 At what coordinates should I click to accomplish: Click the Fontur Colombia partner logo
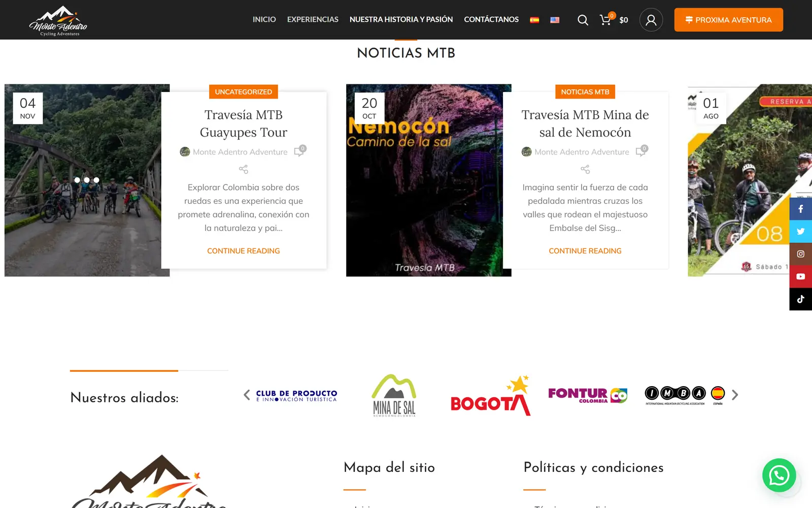pos(588,395)
